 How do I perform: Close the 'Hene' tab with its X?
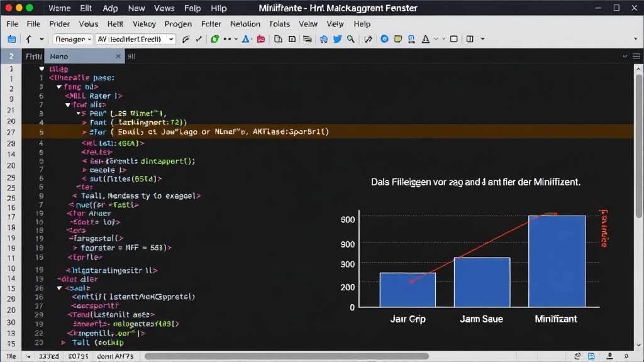(x=118, y=56)
